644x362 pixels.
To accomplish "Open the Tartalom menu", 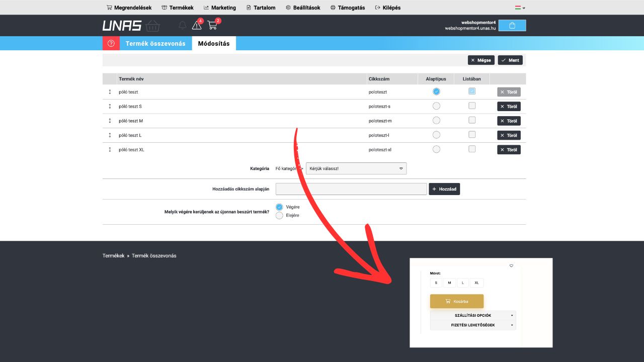I will click(x=261, y=8).
